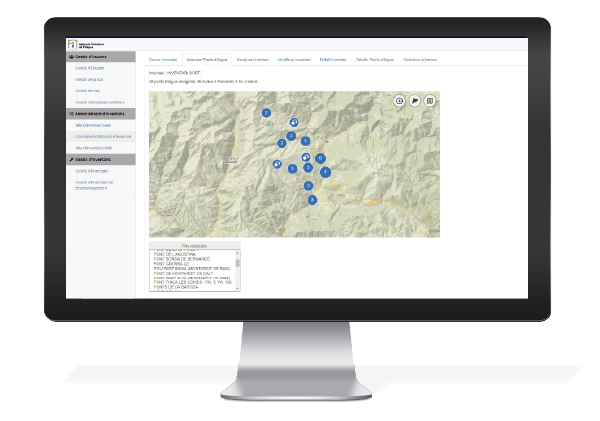
Task: Select FONT GROSSA (2) in the list
Action: [172, 264]
